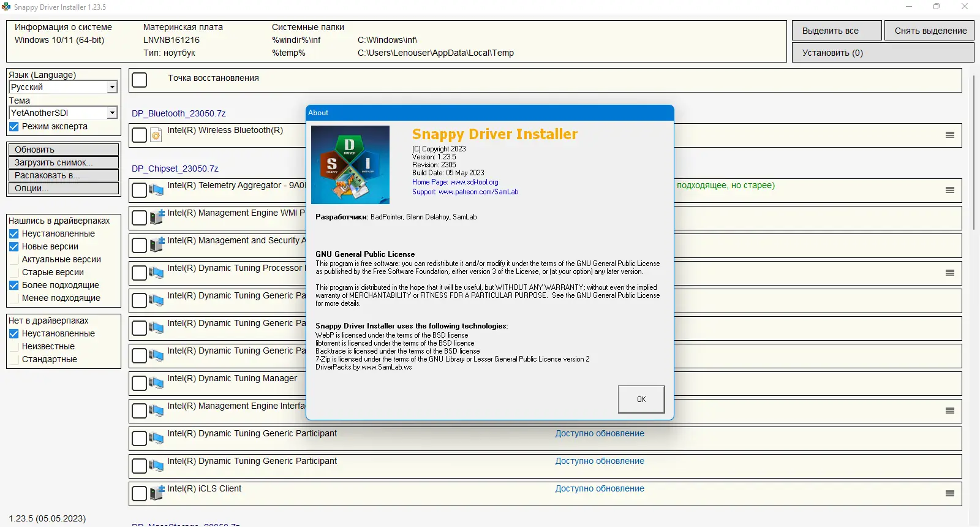Screen dimensions: 980x527
Task: Click the Management and Security driver's device icon
Action: tap(157, 245)
